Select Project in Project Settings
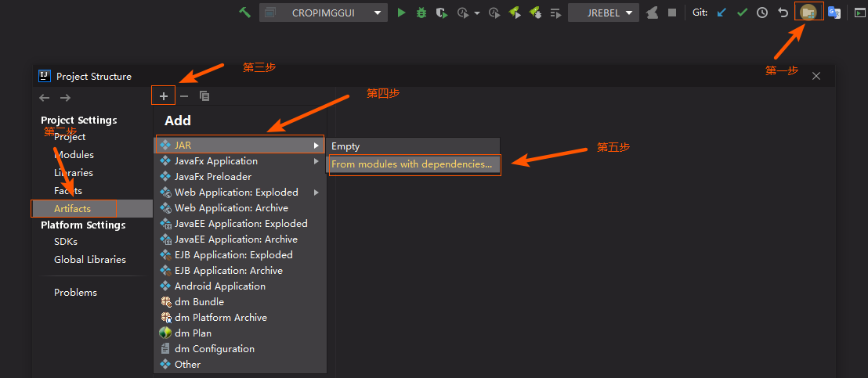This screenshot has width=868, height=378. click(70, 137)
